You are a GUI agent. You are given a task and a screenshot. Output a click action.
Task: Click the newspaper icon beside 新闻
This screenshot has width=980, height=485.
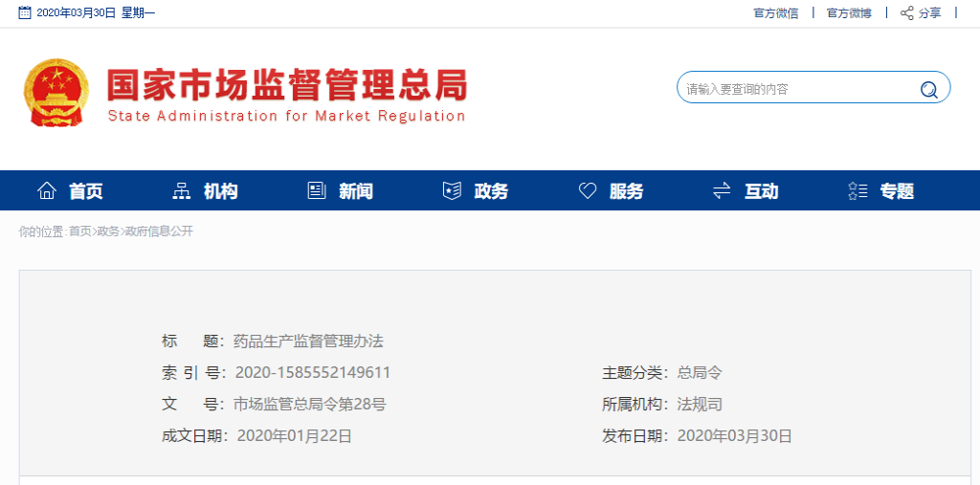[x=317, y=190]
